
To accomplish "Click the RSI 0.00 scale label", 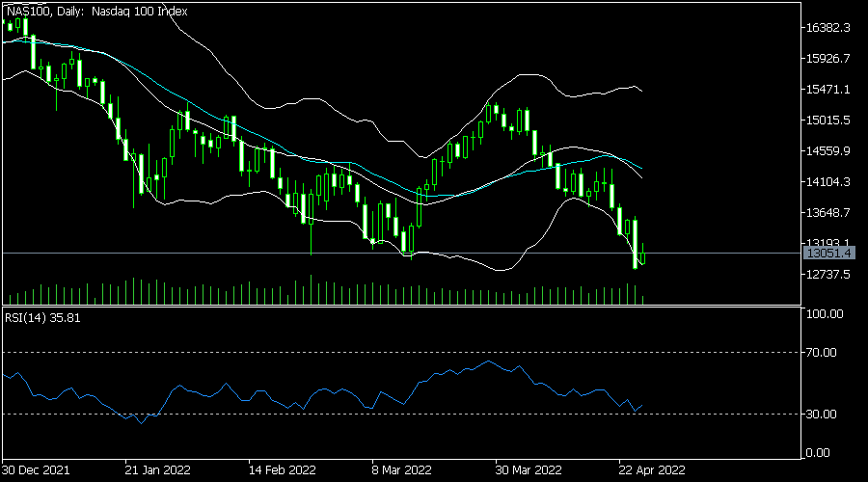I will (x=818, y=453).
